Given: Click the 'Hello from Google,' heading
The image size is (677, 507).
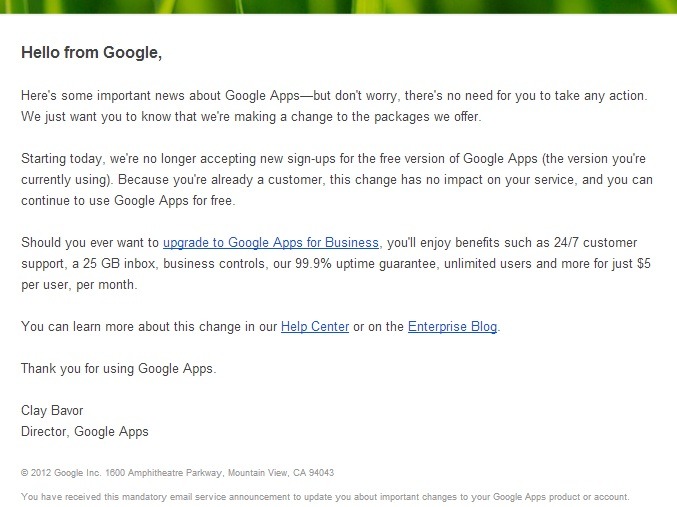Looking at the screenshot, I should coord(92,53).
